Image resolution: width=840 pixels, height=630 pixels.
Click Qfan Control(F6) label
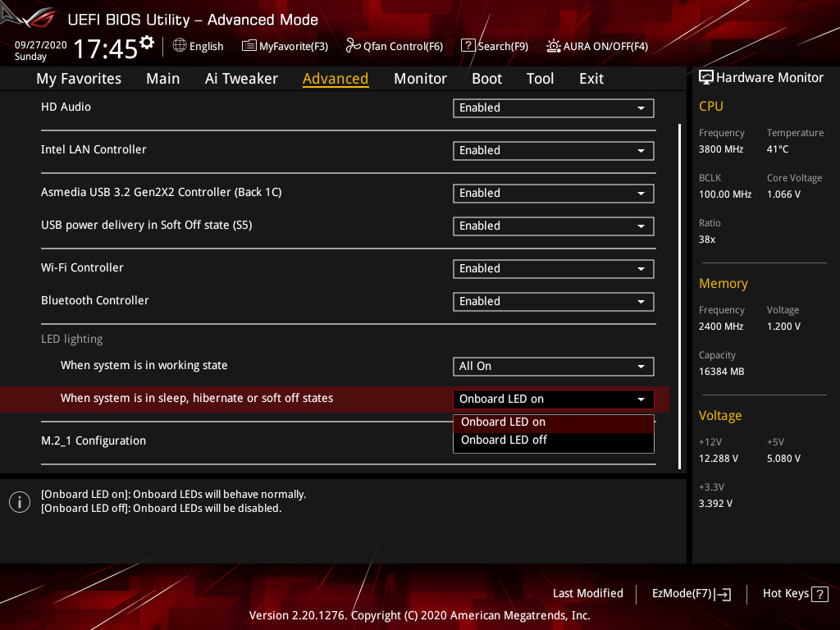pos(403,47)
